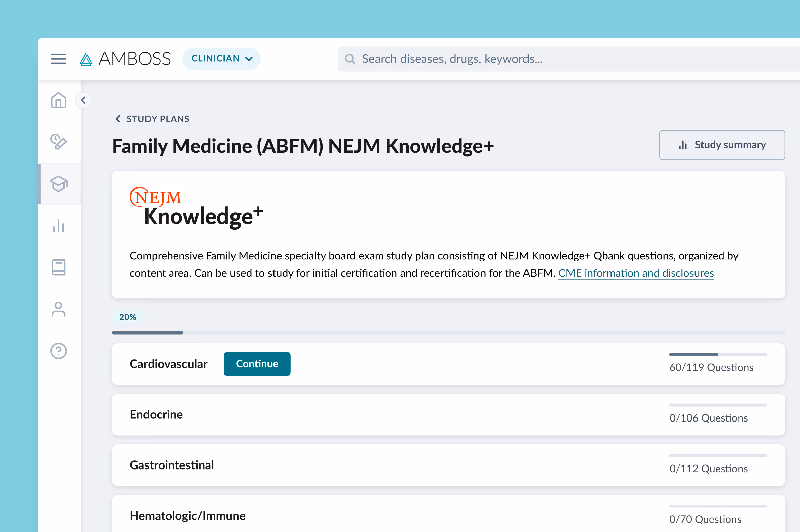
Task: Open the book library sidebar icon
Action: coord(58,267)
